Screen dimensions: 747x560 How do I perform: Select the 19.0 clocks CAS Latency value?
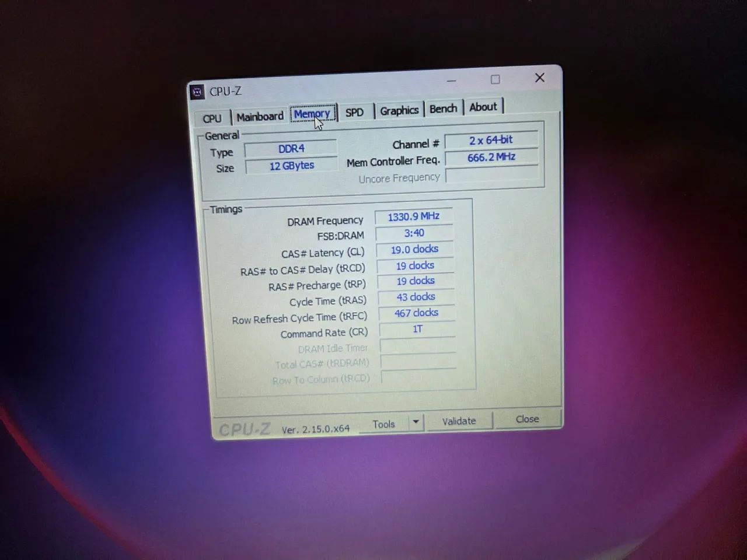pos(415,249)
